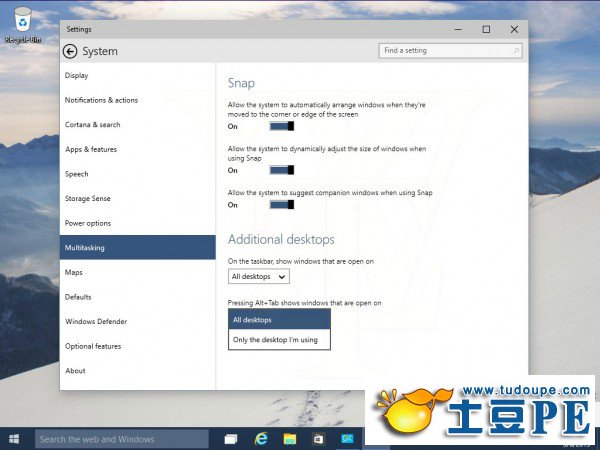This screenshot has width=600, height=450.
Task: Click 'Pressing Alt+Tab shows windows' label
Action: 304,303
